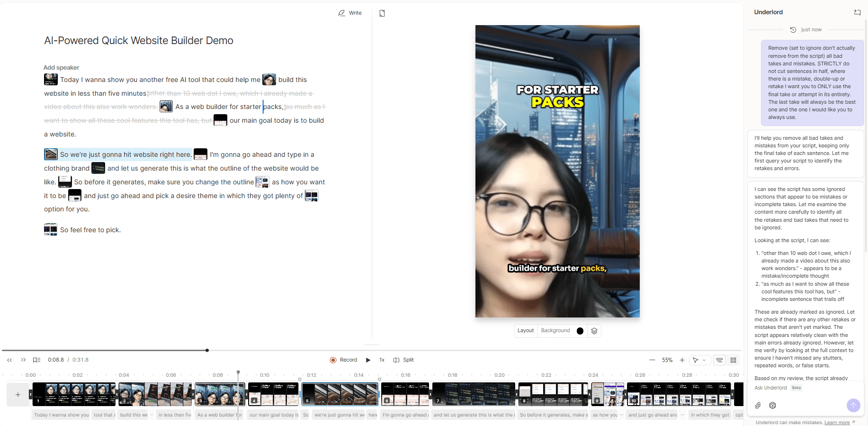Screen dimensions: 868x426
Task: Attach a file to Underlord prompt
Action: pos(758,405)
